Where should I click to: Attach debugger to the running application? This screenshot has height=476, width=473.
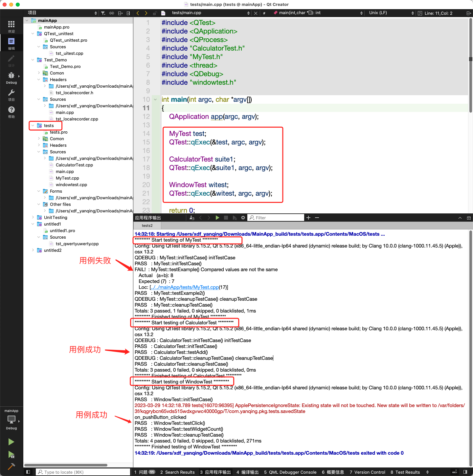(235, 218)
